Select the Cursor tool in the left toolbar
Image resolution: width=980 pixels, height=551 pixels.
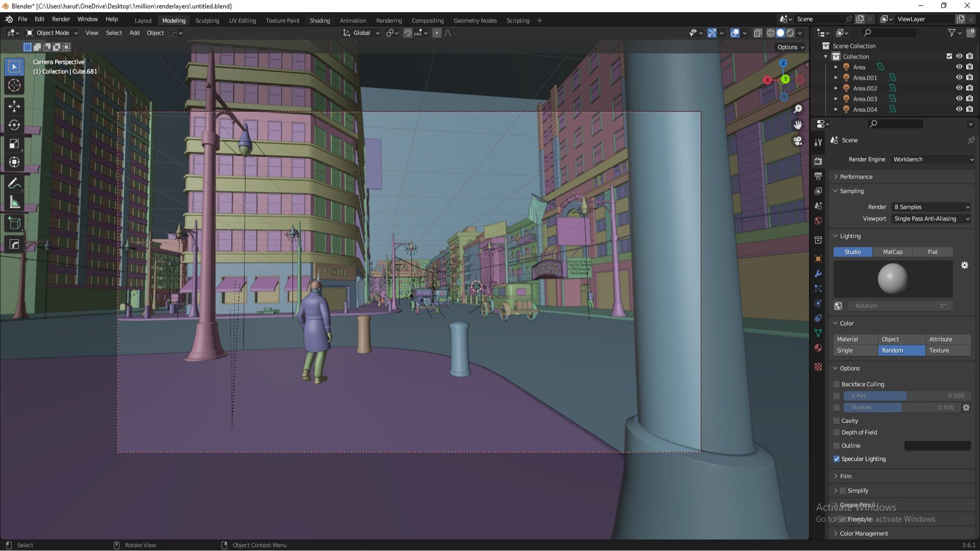pyautogui.click(x=14, y=86)
